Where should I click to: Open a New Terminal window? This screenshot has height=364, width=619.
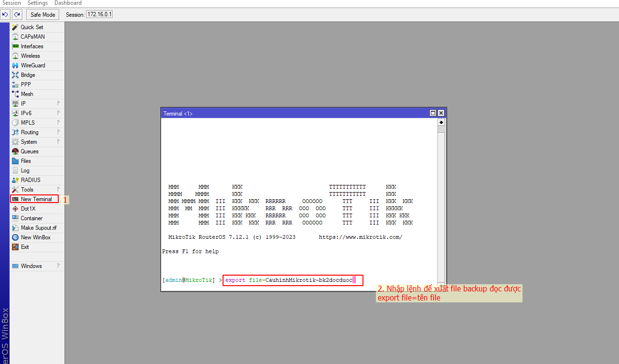pyautogui.click(x=36, y=199)
